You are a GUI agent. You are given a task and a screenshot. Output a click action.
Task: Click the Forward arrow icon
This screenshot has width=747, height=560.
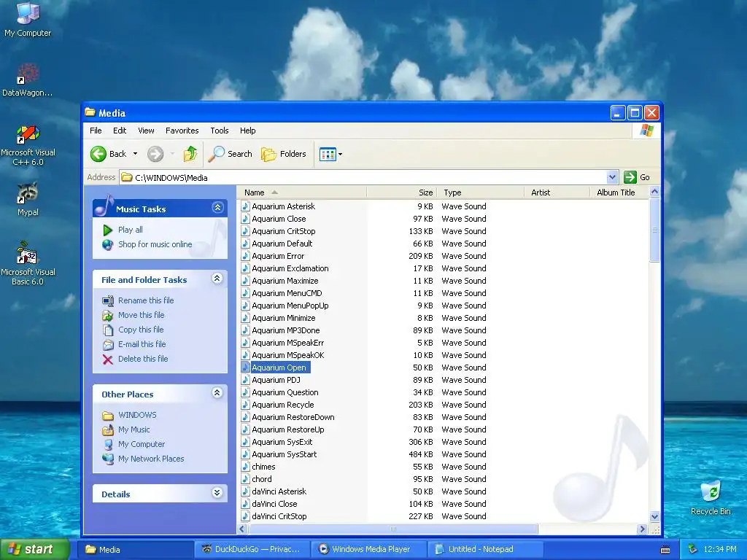point(155,154)
